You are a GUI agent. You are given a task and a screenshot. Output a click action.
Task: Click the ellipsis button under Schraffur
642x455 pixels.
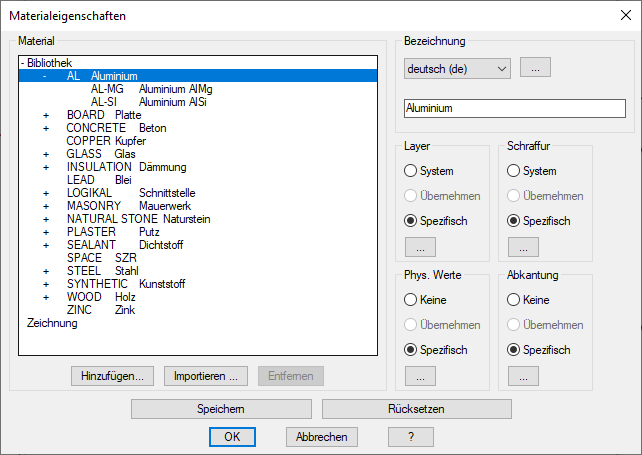pos(523,247)
